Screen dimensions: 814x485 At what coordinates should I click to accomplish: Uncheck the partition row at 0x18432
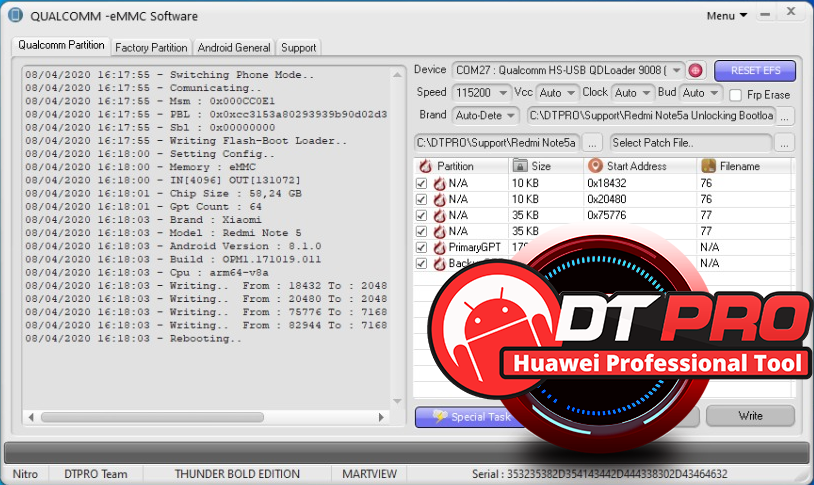(x=422, y=183)
